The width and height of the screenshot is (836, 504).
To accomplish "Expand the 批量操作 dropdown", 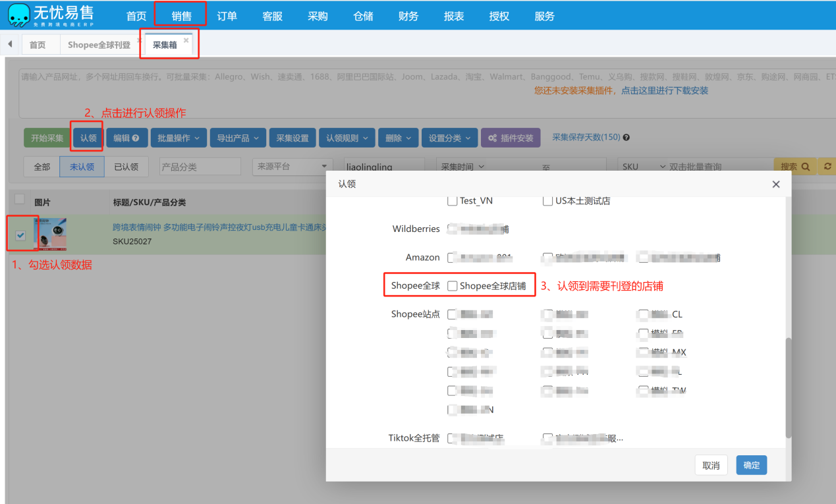I will pyautogui.click(x=179, y=138).
